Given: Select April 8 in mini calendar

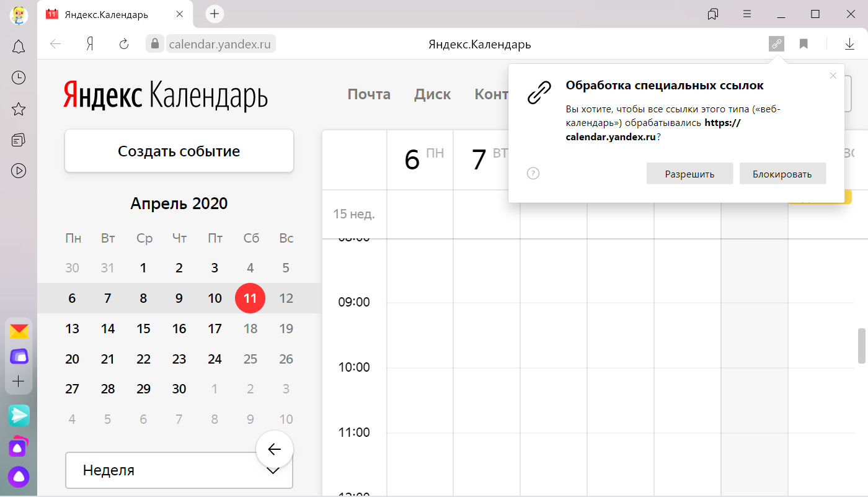Looking at the screenshot, I should coord(143,298).
